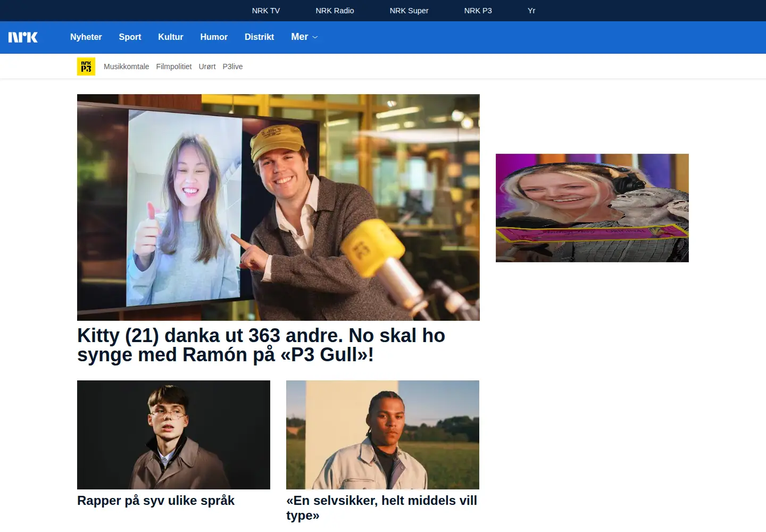This screenshot has width=766, height=532.
Task: Expand the Mer dropdown menu
Action: [x=304, y=37]
